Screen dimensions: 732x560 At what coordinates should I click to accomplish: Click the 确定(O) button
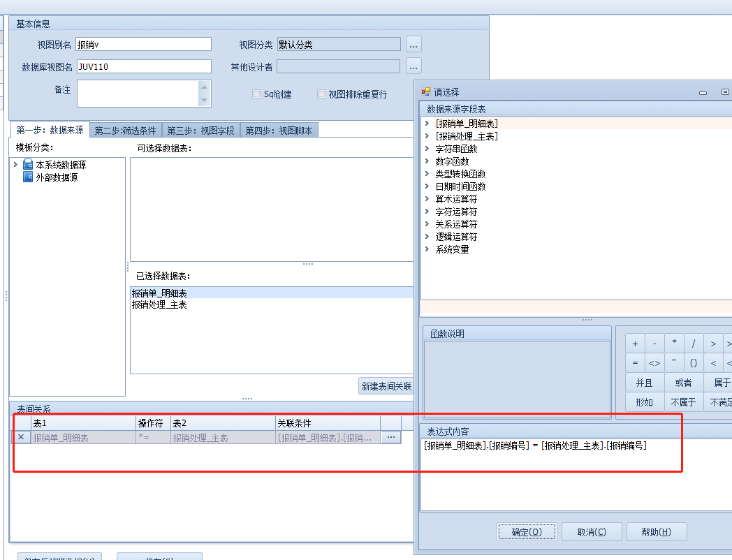point(527,532)
